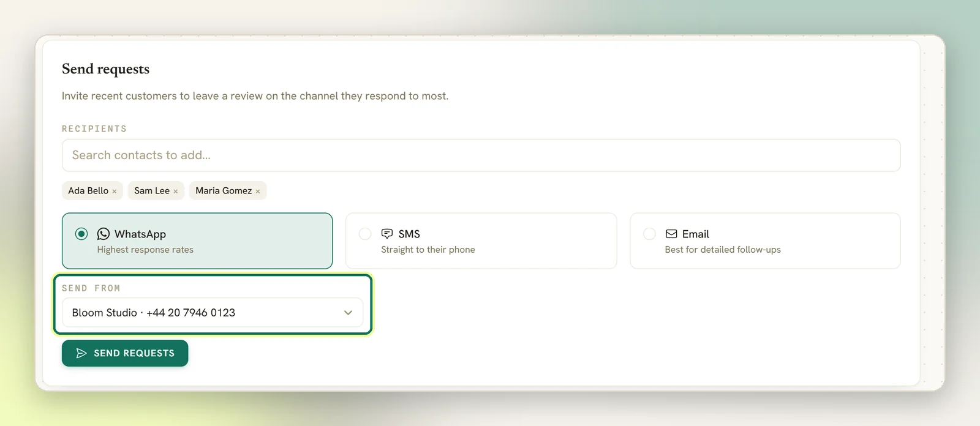
Task: Remove Ada Bello from recipients
Action: [x=115, y=192]
